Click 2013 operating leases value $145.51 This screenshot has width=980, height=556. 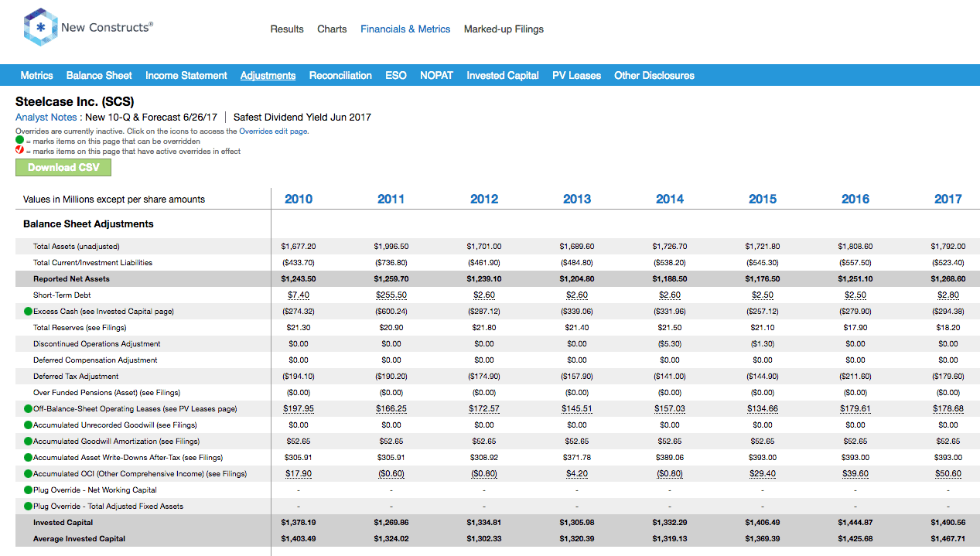pos(577,409)
